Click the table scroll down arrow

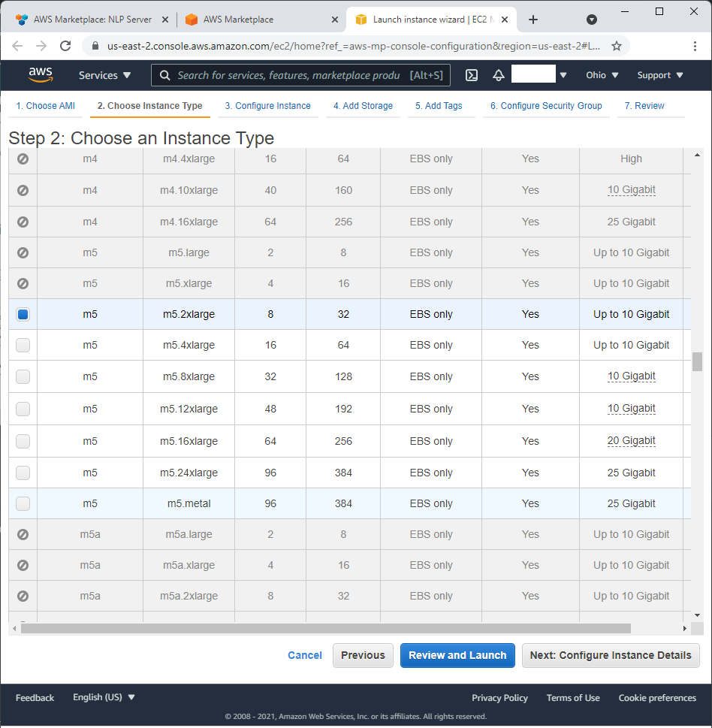coord(697,615)
